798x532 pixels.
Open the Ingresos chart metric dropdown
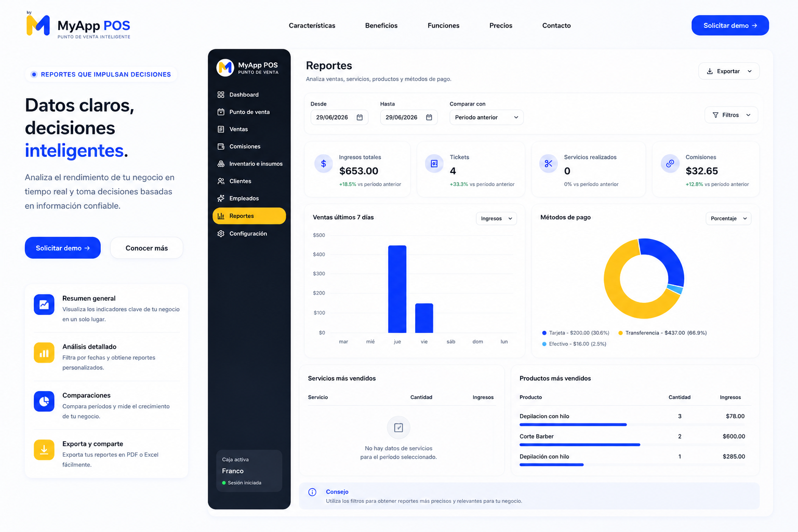point(496,219)
